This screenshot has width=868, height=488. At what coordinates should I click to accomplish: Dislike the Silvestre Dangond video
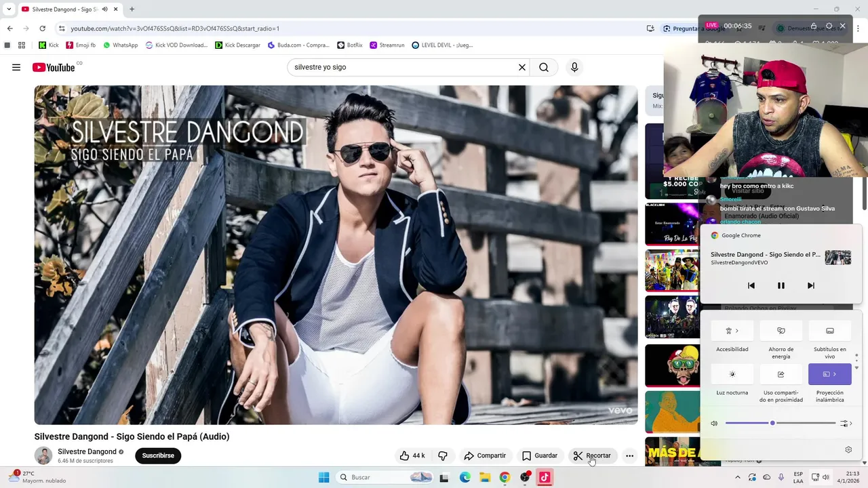[443, 455]
